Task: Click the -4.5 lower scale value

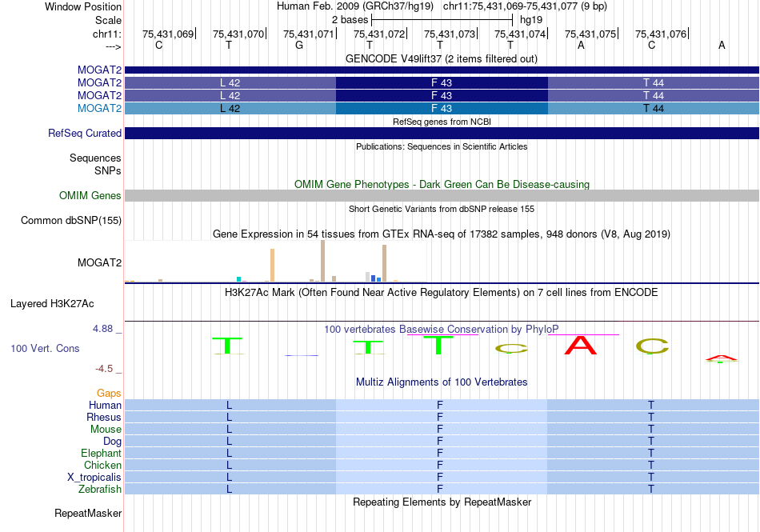Action: coord(104,369)
